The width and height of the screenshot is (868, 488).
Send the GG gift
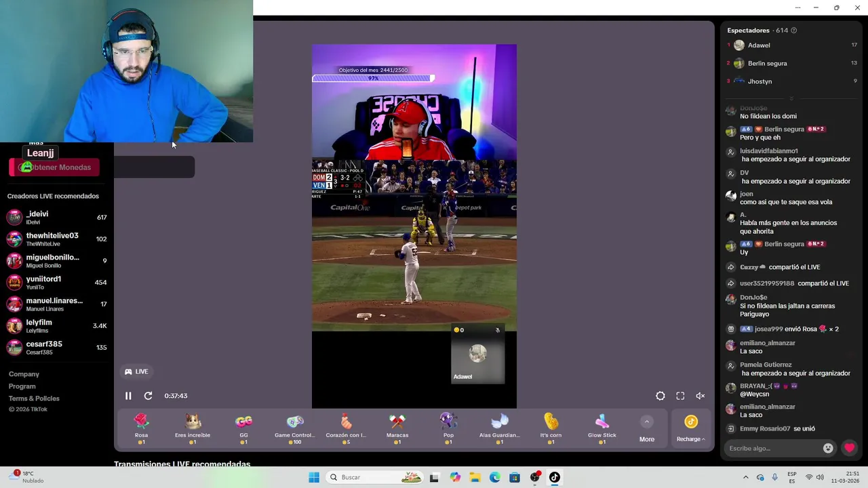[243, 429]
